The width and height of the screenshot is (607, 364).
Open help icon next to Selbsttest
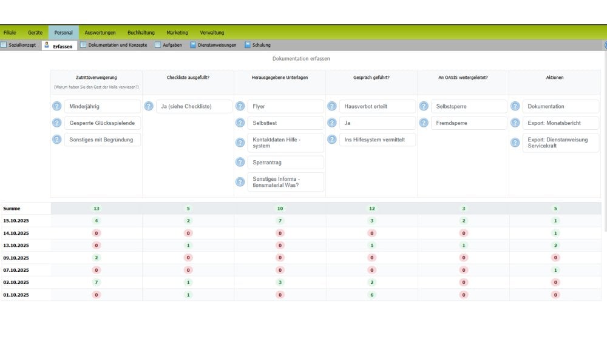click(240, 123)
